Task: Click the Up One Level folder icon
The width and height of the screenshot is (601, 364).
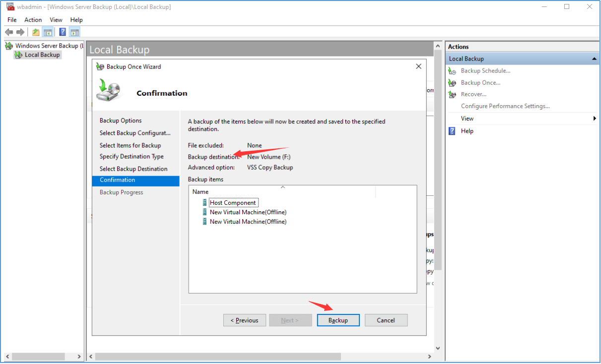Action: [36, 32]
